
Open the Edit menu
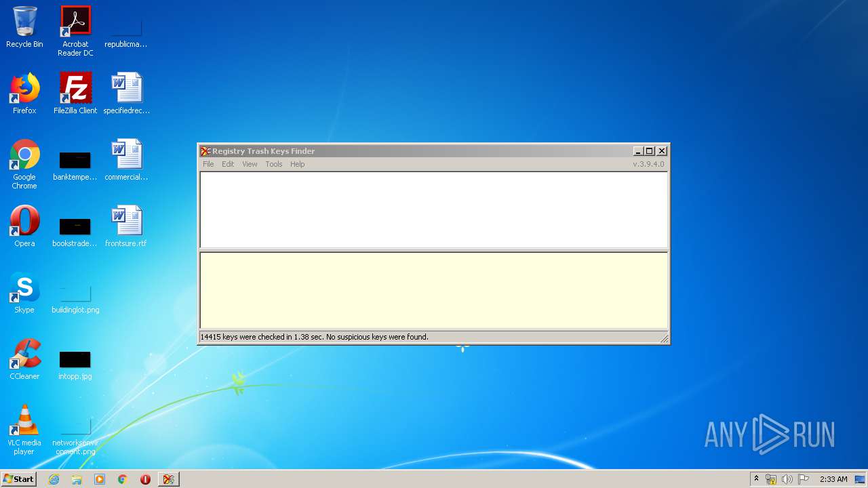coord(228,164)
